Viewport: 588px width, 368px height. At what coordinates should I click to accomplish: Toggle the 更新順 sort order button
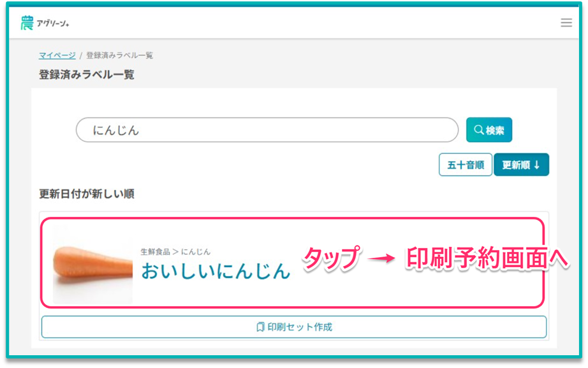[x=520, y=165]
